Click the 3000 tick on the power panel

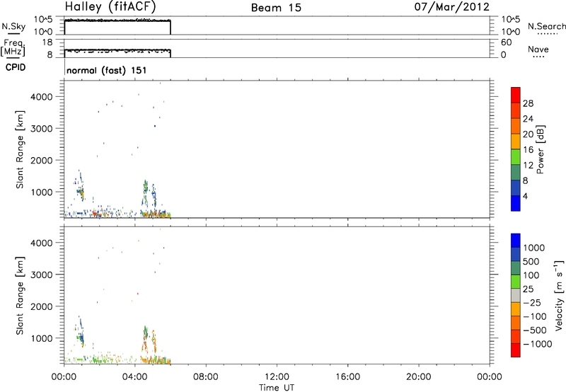tap(42, 129)
